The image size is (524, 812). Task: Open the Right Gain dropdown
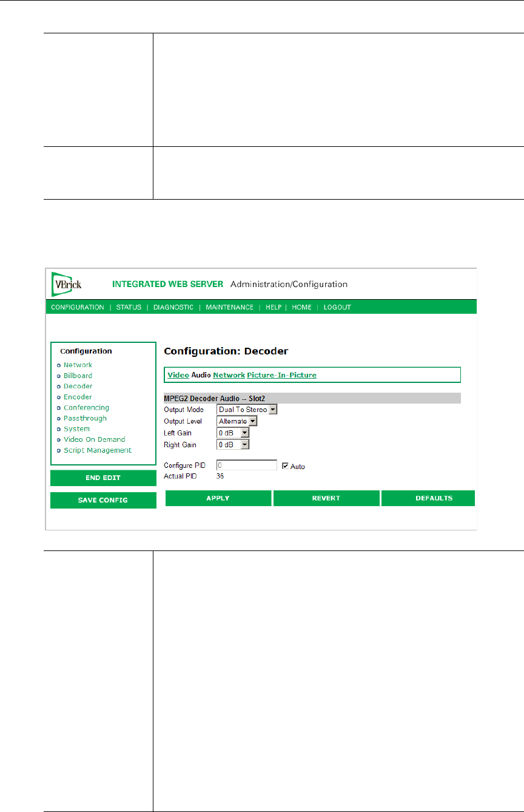[x=233, y=444]
